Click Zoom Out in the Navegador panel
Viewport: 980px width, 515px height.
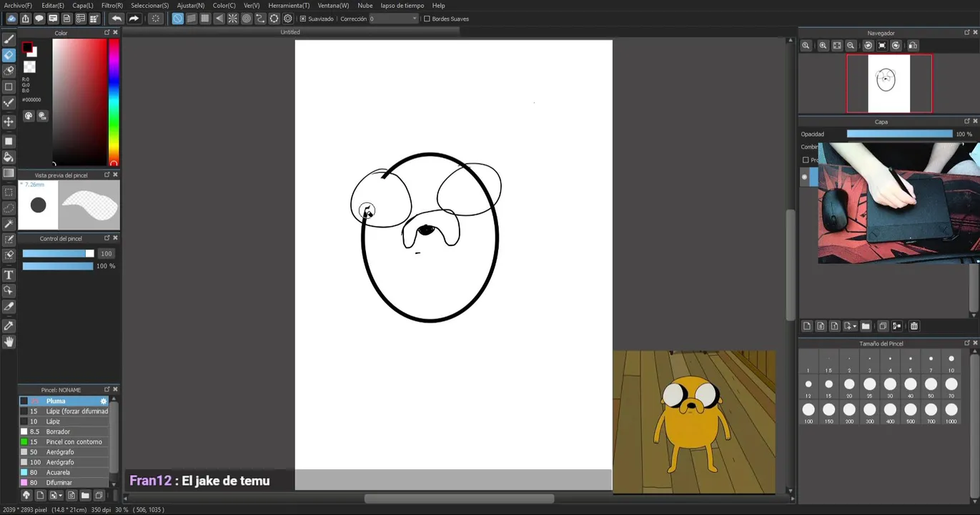(851, 45)
